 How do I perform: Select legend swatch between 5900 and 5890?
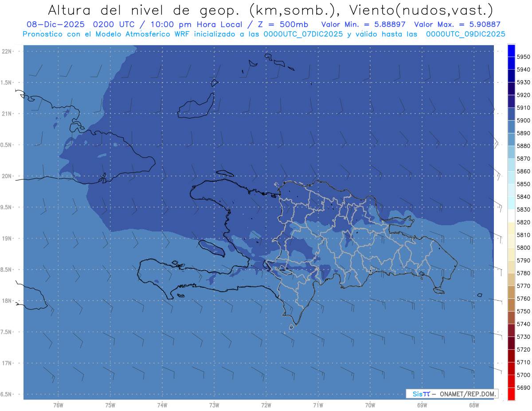point(511,127)
